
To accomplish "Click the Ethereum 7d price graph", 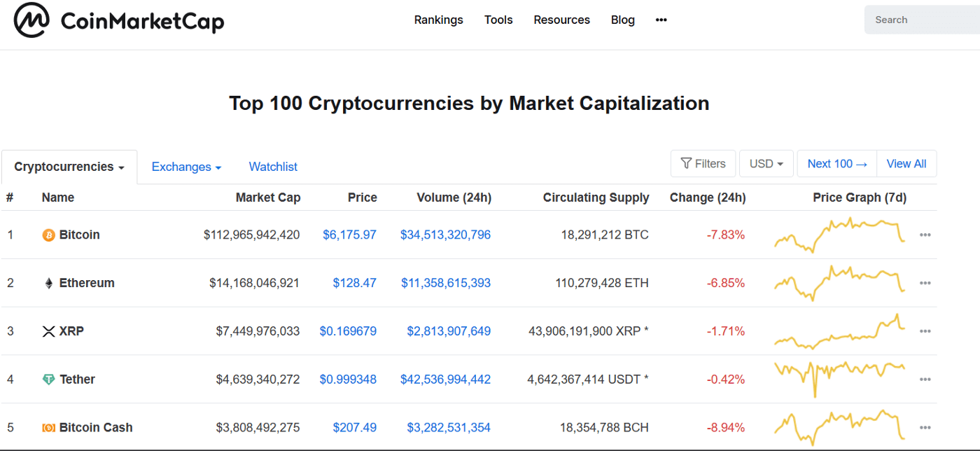I will pos(840,284).
